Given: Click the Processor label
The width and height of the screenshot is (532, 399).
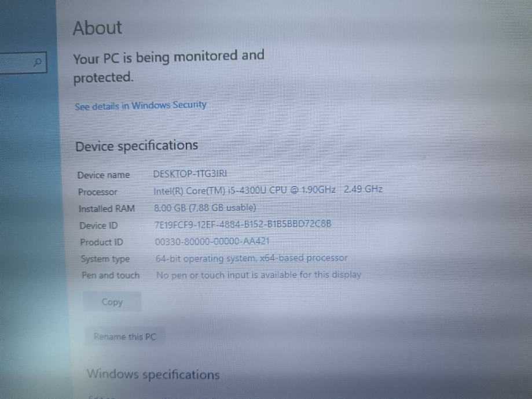Looking at the screenshot, I should coord(98,192).
